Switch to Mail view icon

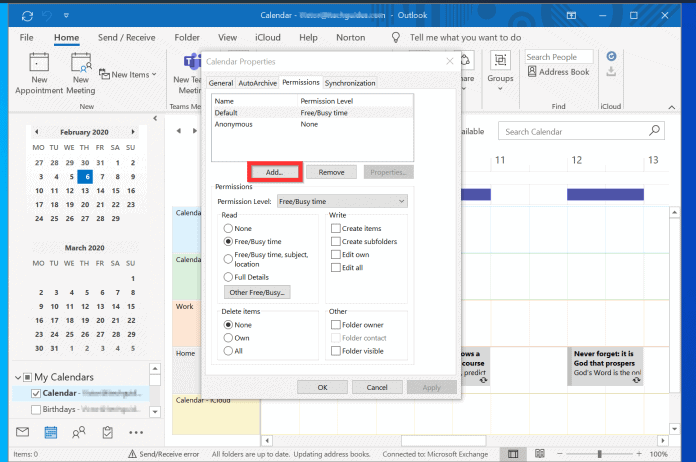click(x=23, y=432)
